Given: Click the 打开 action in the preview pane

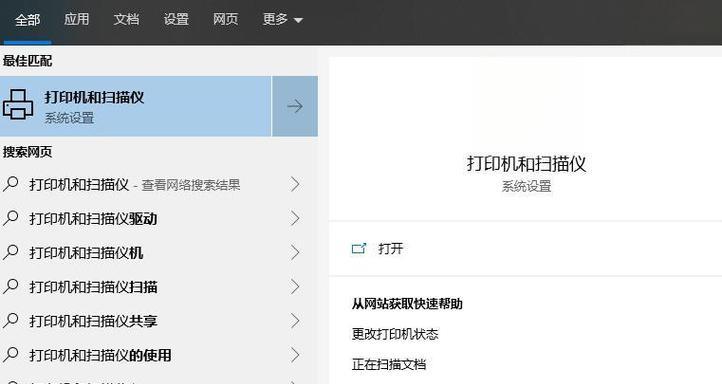Looking at the screenshot, I should (390, 249).
